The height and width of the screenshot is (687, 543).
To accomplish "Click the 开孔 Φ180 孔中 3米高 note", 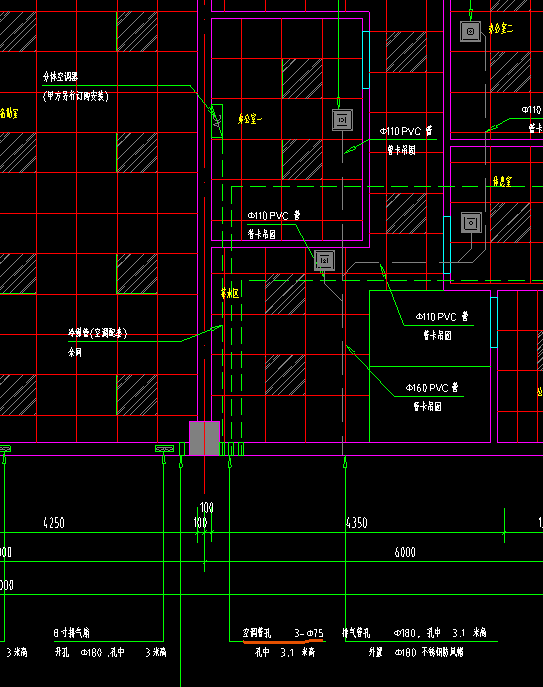I will click(x=110, y=652).
